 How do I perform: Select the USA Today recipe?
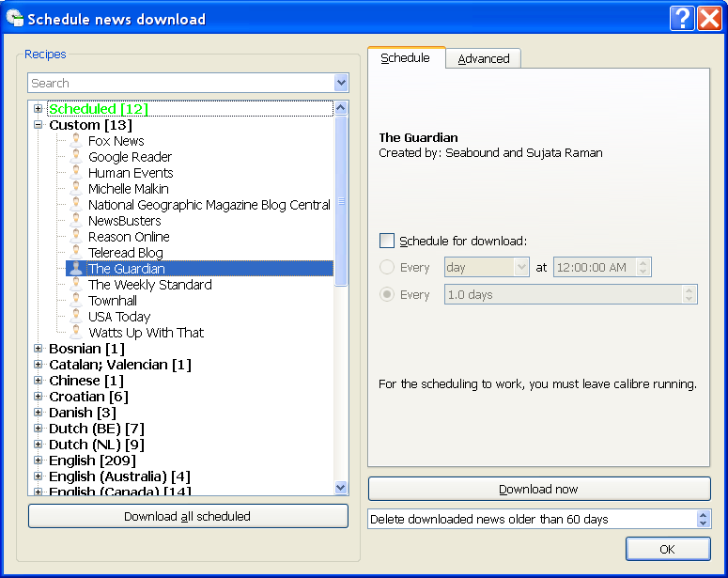pos(119,317)
